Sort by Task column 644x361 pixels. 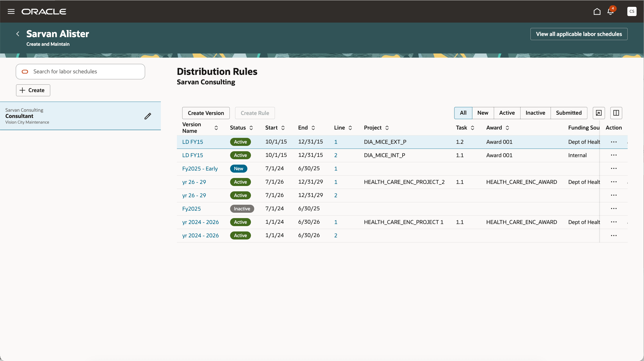pyautogui.click(x=472, y=128)
